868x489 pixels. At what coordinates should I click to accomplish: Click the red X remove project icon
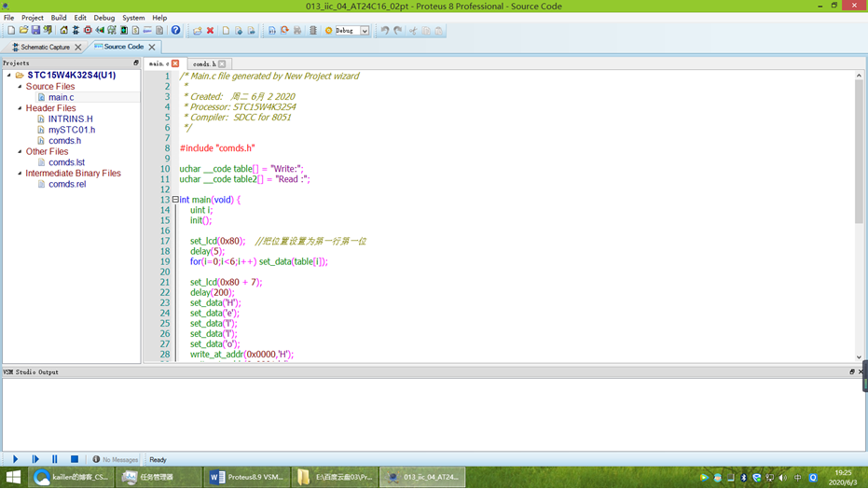click(211, 31)
